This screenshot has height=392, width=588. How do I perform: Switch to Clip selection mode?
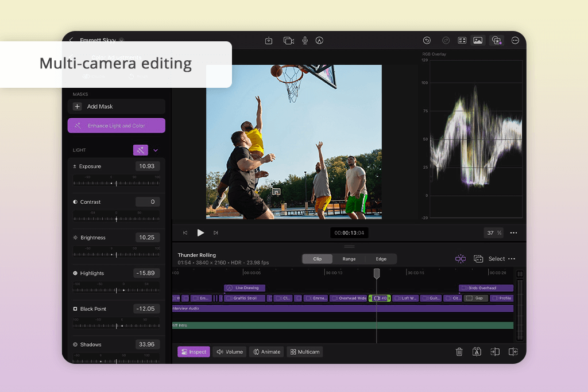(317, 259)
